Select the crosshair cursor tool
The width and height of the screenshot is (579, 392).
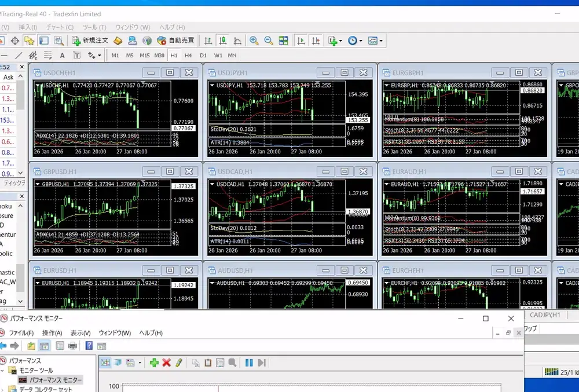(15, 41)
